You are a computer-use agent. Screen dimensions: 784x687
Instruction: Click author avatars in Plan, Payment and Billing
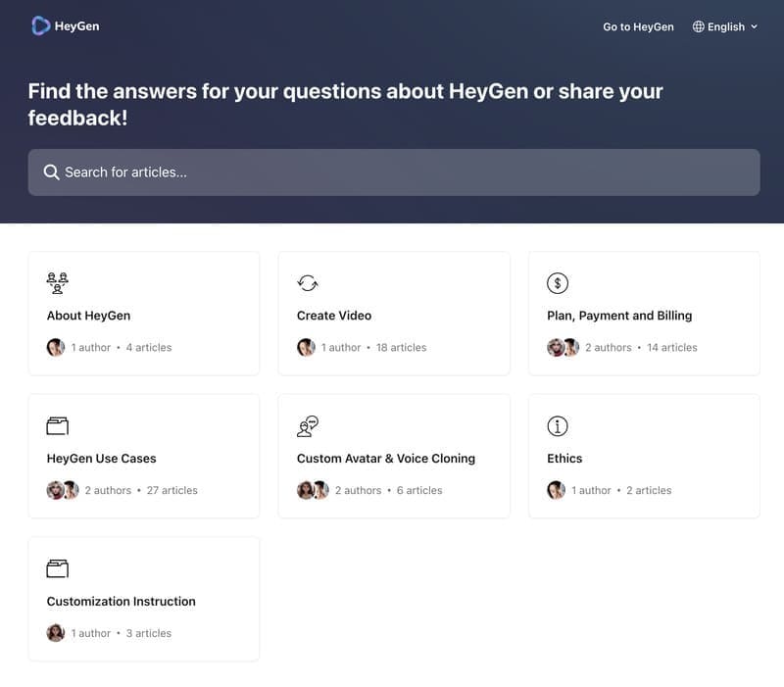(563, 347)
